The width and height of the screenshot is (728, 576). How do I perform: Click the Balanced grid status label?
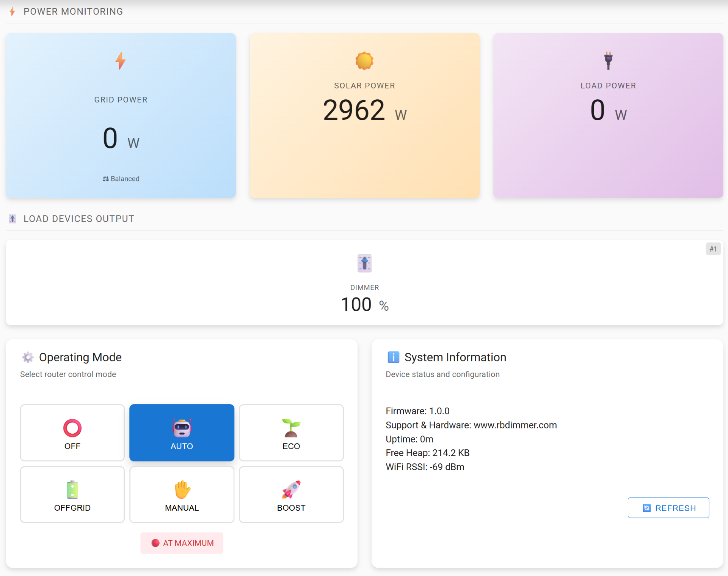tap(121, 179)
